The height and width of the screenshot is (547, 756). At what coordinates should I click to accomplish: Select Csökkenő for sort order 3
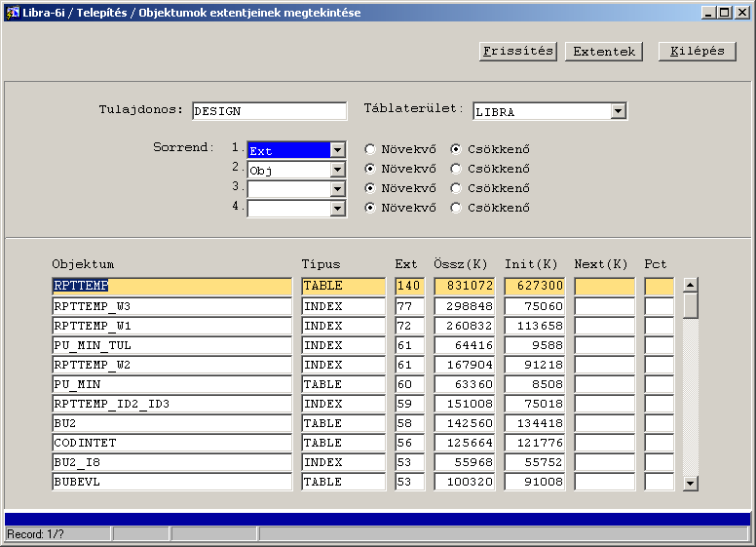(456, 188)
